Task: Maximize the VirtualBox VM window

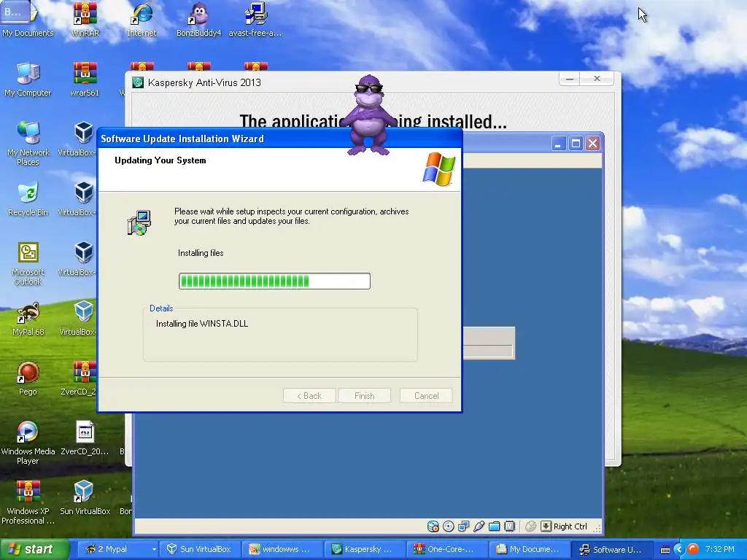Action: 576,144
